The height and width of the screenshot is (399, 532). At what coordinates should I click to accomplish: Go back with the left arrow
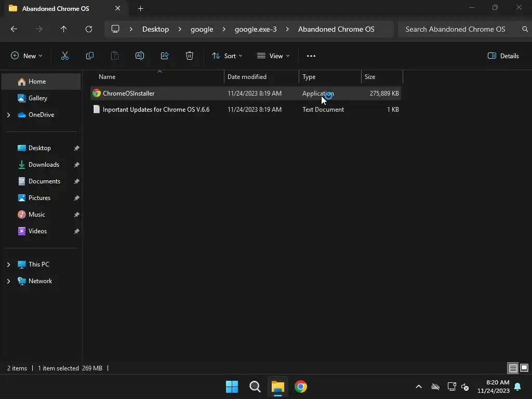(x=14, y=29)
